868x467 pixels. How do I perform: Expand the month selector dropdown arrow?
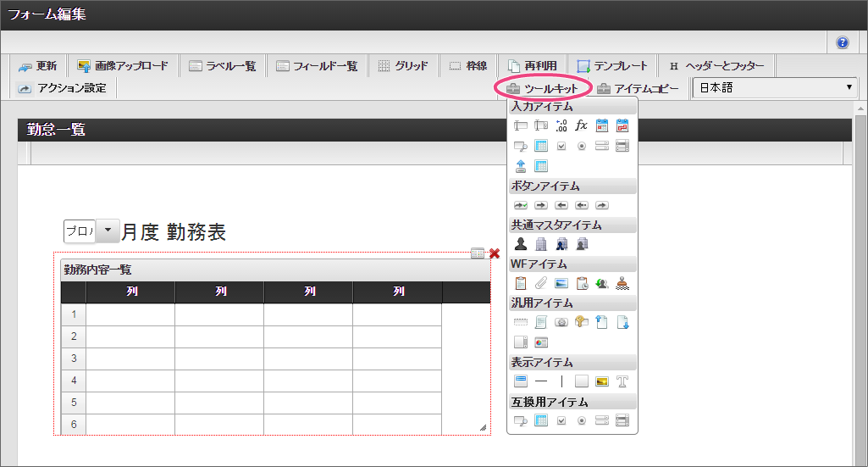[108, 231]
